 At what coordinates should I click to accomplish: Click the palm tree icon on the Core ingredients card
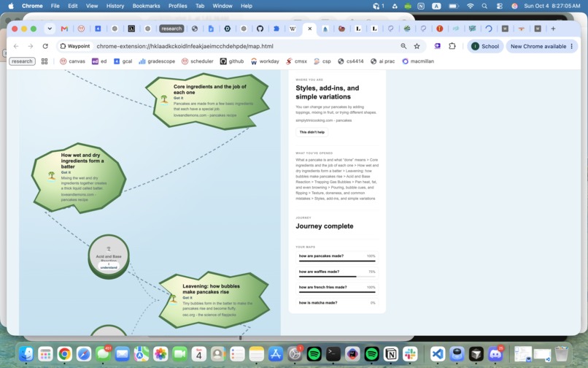coord(164,99)
